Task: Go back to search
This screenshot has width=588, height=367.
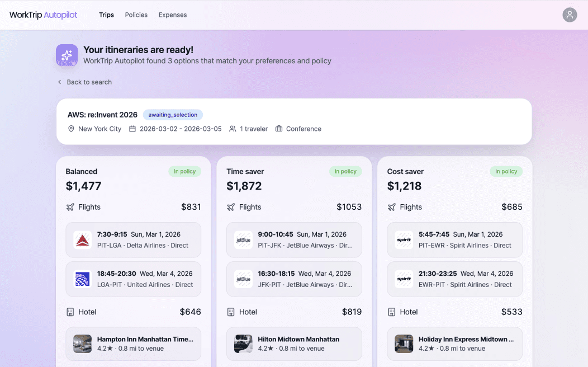Action: (x=85, y=82)
